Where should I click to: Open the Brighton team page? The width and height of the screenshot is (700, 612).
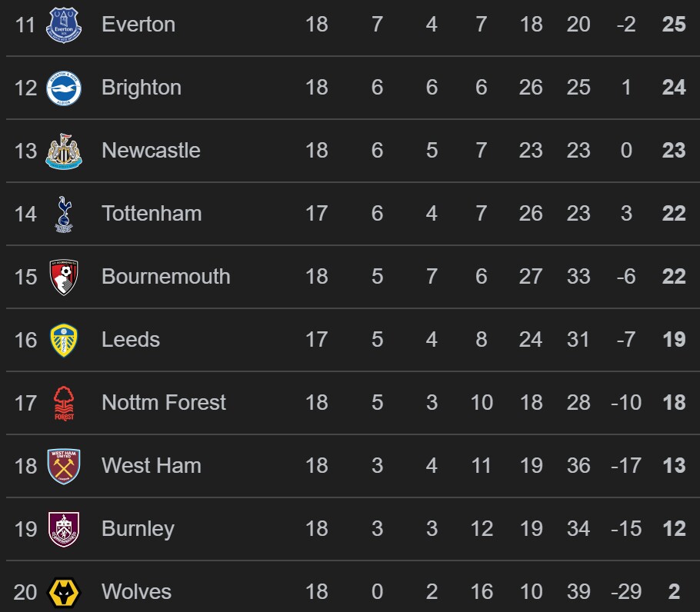pyautogui.click(x=142, y=88)
